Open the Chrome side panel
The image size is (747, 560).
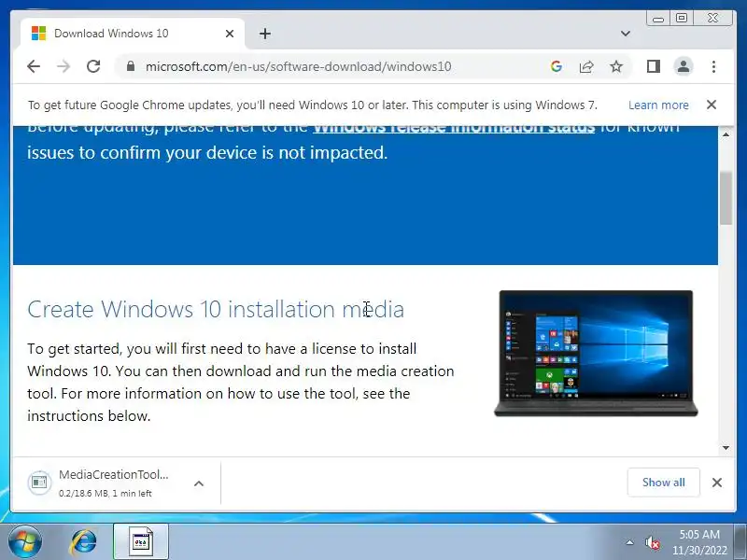[x=653, y=66]
